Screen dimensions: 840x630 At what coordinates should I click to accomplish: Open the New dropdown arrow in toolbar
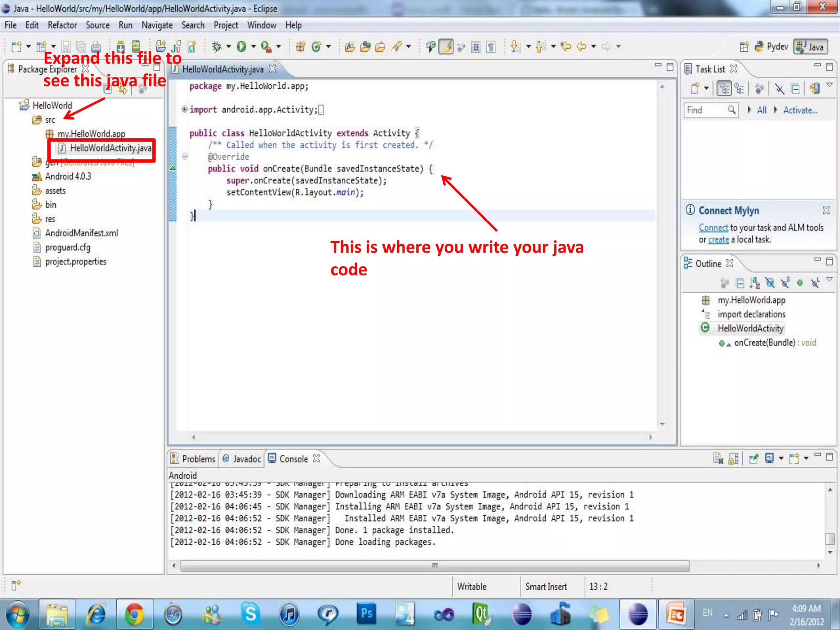pyautogui.click(x=28, y=47)
